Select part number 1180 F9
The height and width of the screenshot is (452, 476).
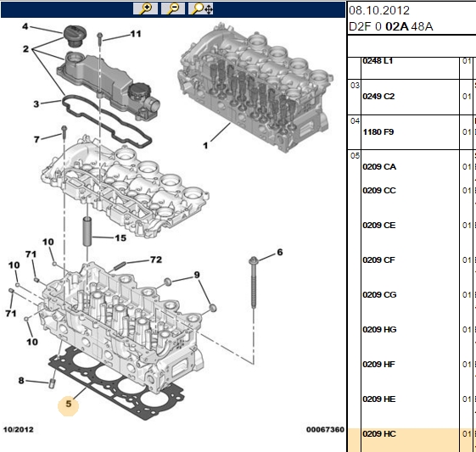[378, 132]
